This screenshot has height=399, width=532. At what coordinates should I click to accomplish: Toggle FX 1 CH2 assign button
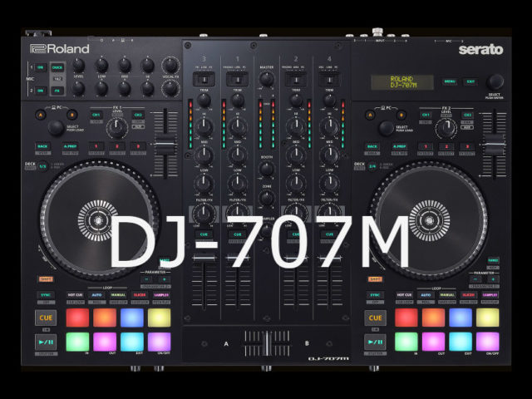(138, 115)
